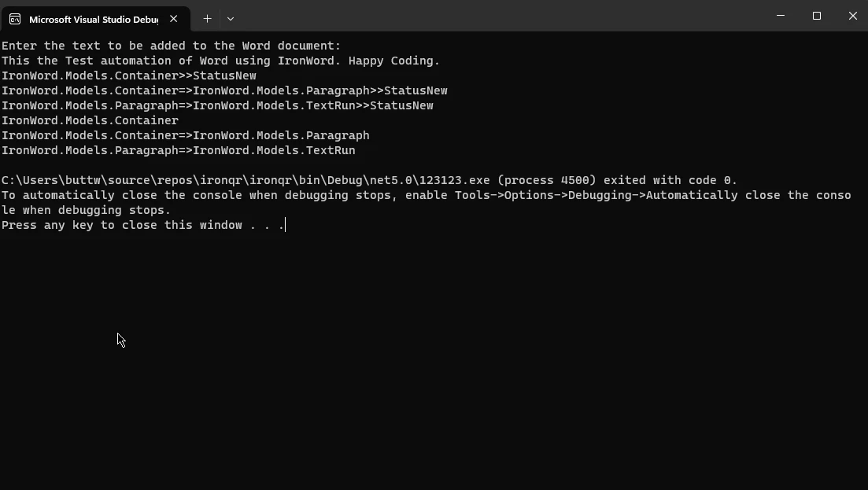Minimize the console window

point(781,16)
